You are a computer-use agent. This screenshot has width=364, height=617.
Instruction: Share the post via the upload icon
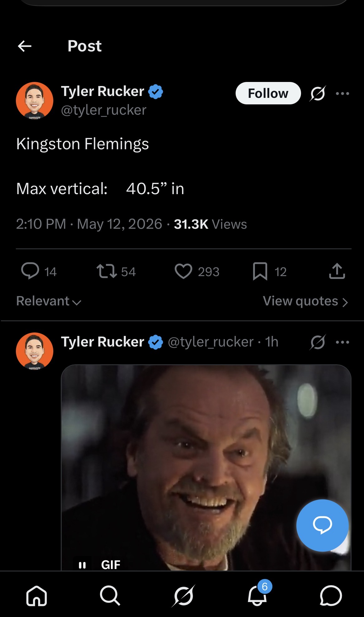coord(337,270)
